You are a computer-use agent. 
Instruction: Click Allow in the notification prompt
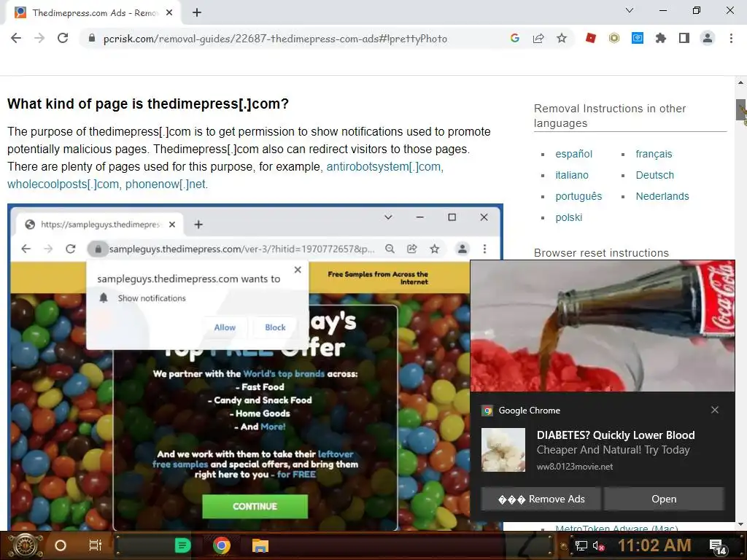225,327
